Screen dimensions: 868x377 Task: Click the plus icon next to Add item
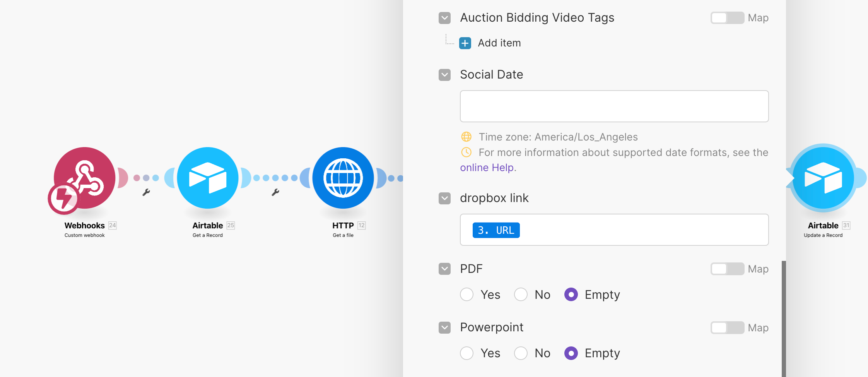click(465, 43)
